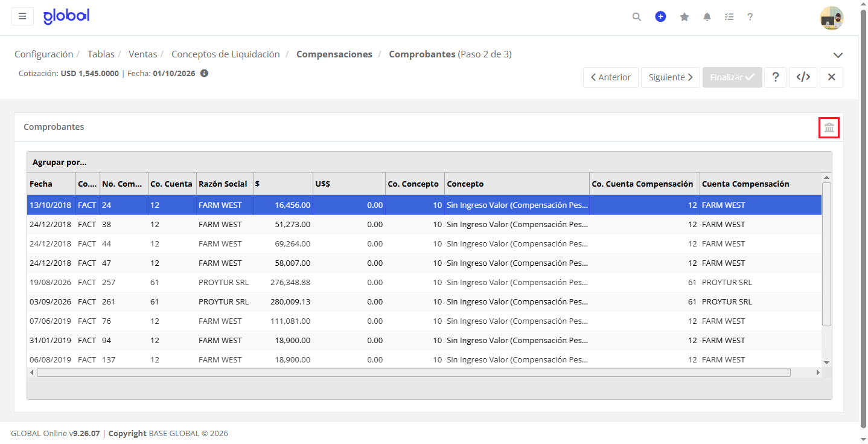This screenshot has width=868, height=444.
Task: Click the bank building icon in Comprobantes panel
Action: point(829,127)
